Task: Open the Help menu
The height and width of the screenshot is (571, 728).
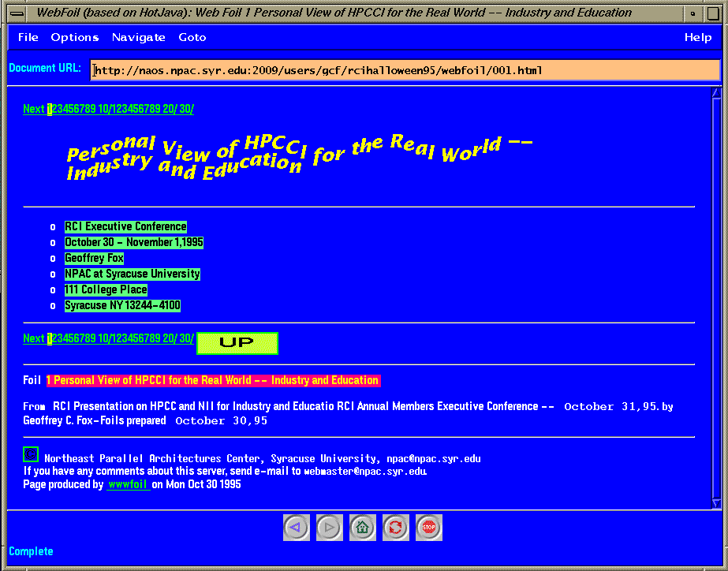Action: (698, 37)
